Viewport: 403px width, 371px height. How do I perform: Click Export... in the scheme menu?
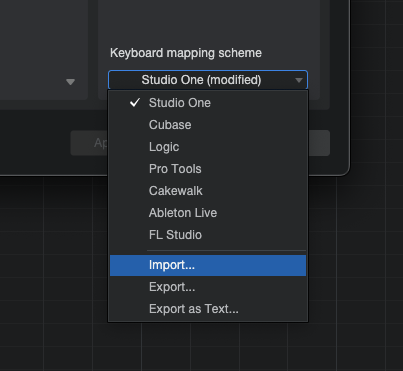click(208, 287)
